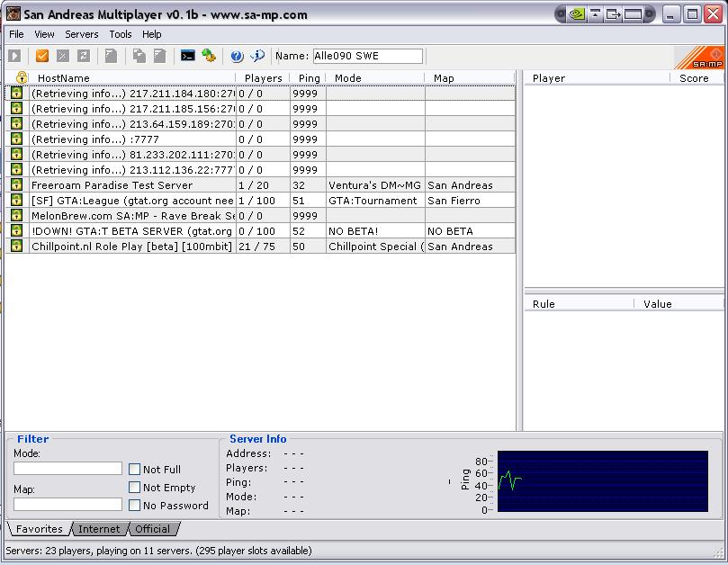728x565 pixels.
Task: Click the Name input field
Action: (368, 56)
